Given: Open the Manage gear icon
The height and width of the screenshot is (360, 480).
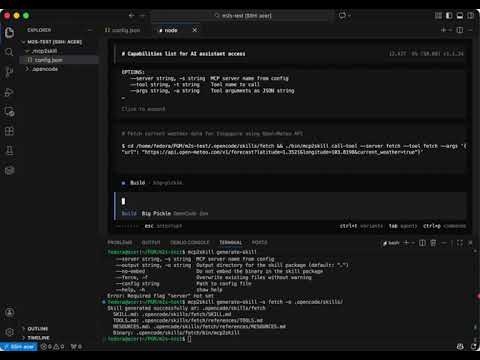Looking at the screenshot, I should point(9,332).
